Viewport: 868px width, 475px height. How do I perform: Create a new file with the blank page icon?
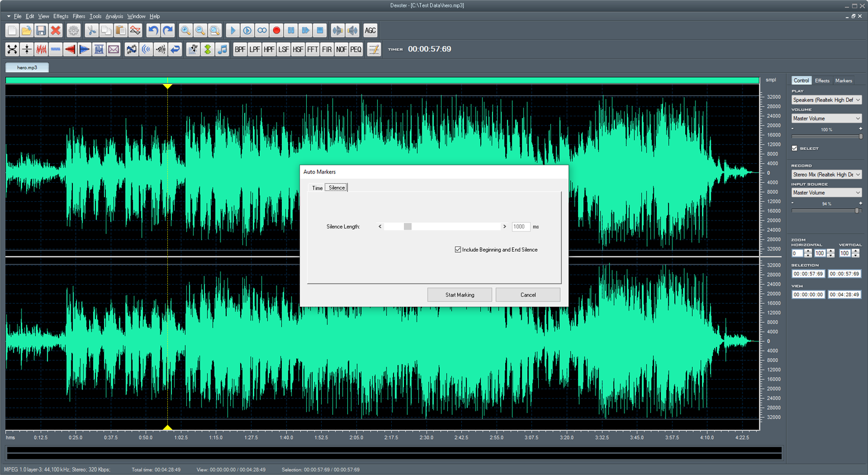12,31
